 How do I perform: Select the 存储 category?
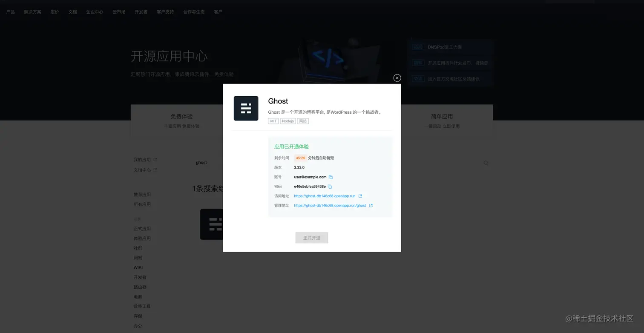tap(138, 316)
